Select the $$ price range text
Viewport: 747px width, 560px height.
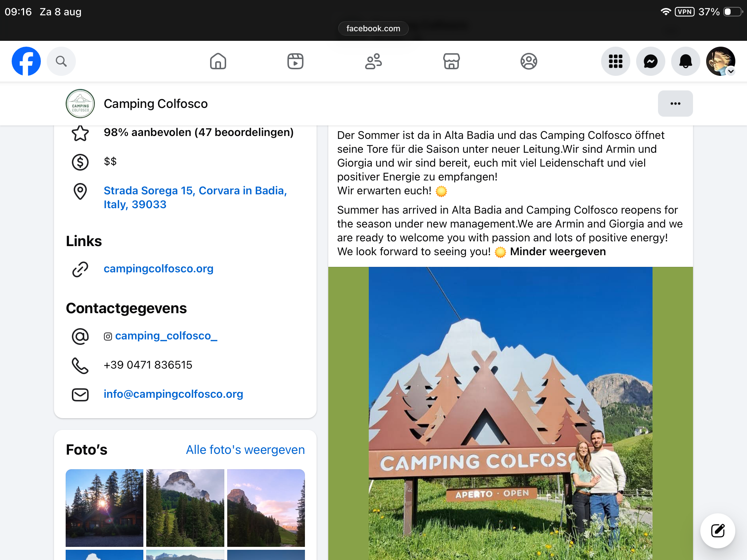point(110,162)
